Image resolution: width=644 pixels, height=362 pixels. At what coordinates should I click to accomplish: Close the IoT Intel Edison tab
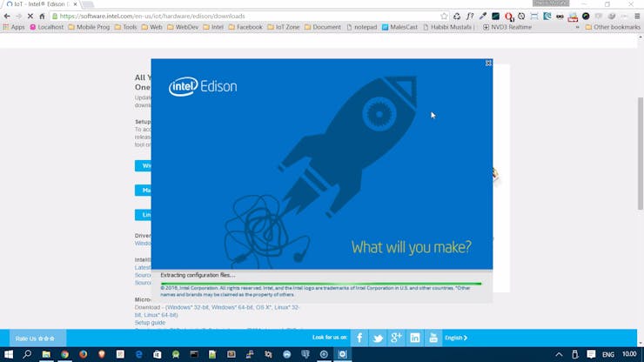pyautogui.click(x=75, y=4)
